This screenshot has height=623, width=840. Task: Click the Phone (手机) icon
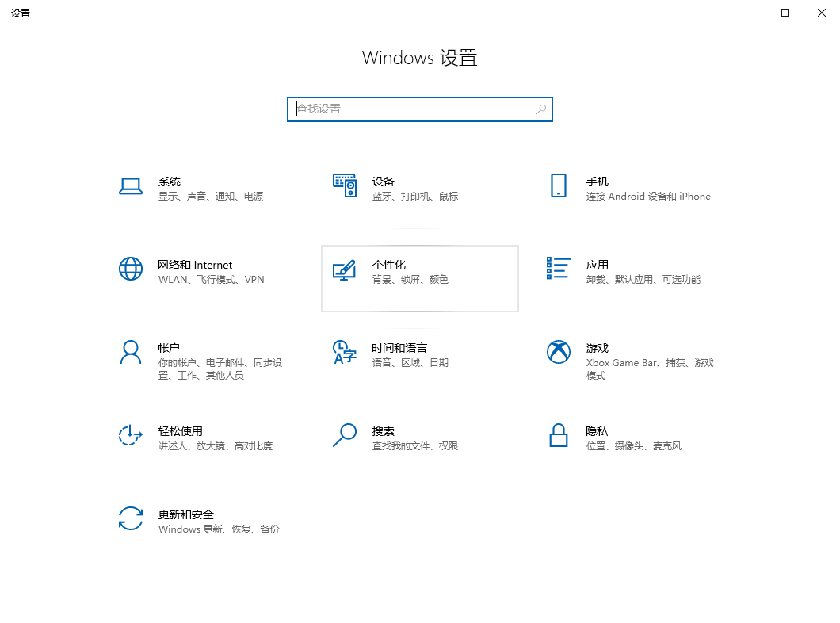click(x=558, y=185)
